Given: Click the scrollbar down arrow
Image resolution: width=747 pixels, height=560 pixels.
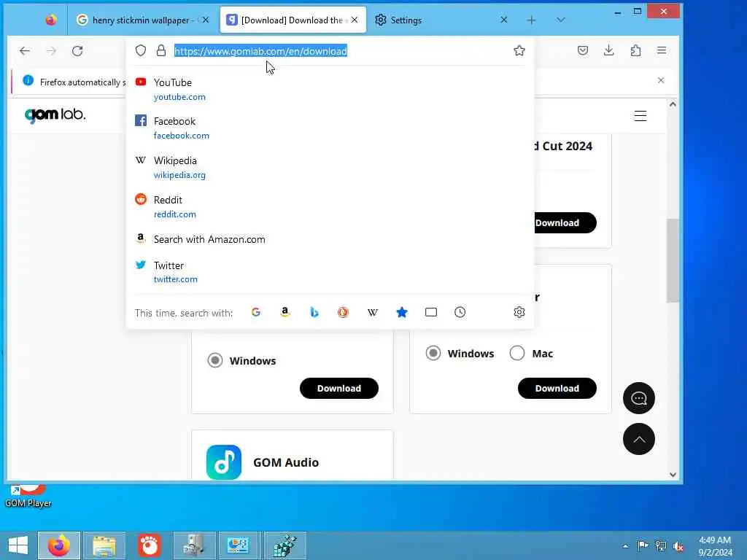Looking at the screenshot, I should coord(673,474).
